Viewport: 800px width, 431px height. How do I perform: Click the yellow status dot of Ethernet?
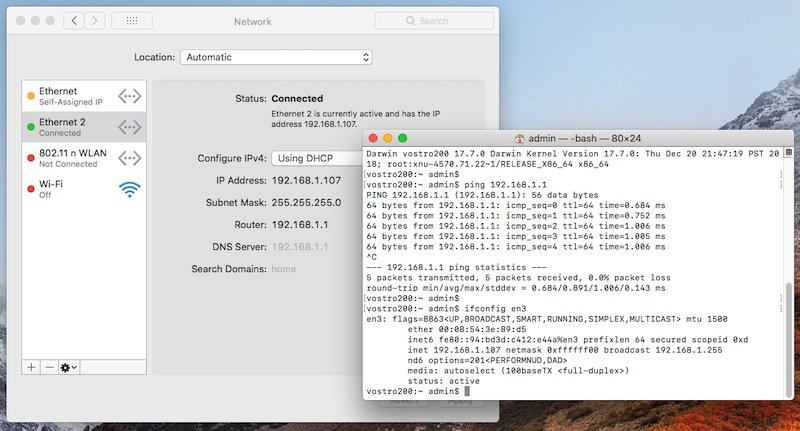pyautogui.click(x=31, y=96)
